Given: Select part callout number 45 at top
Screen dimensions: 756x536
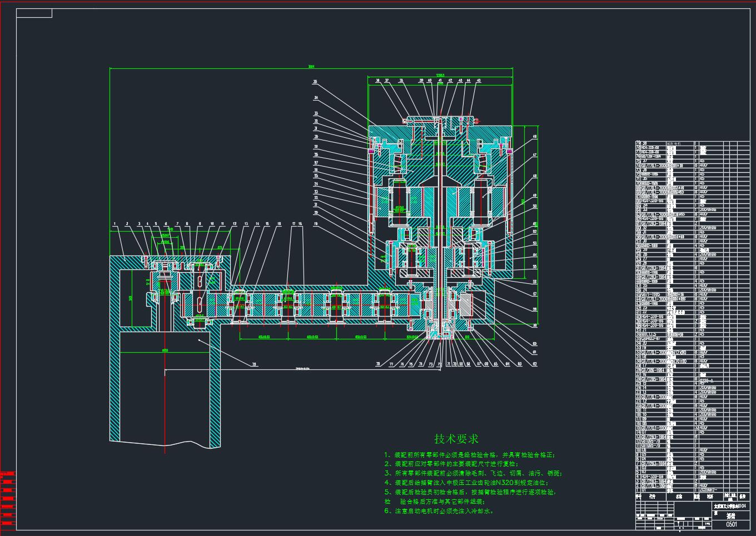Looking at the screenshot, I should pyautogui.click(x=479, y=81).
